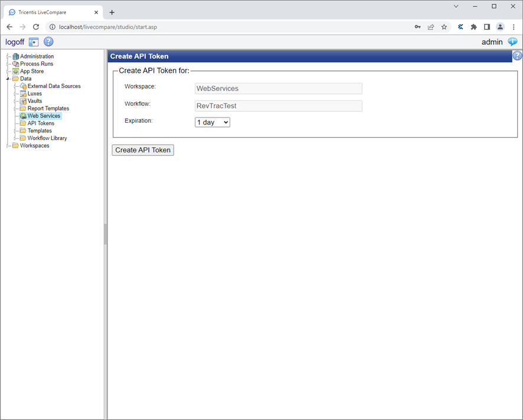The width and height of the screenshot is (523, 420).
Task: Open the help question mark icon
Action: [48, 41]
